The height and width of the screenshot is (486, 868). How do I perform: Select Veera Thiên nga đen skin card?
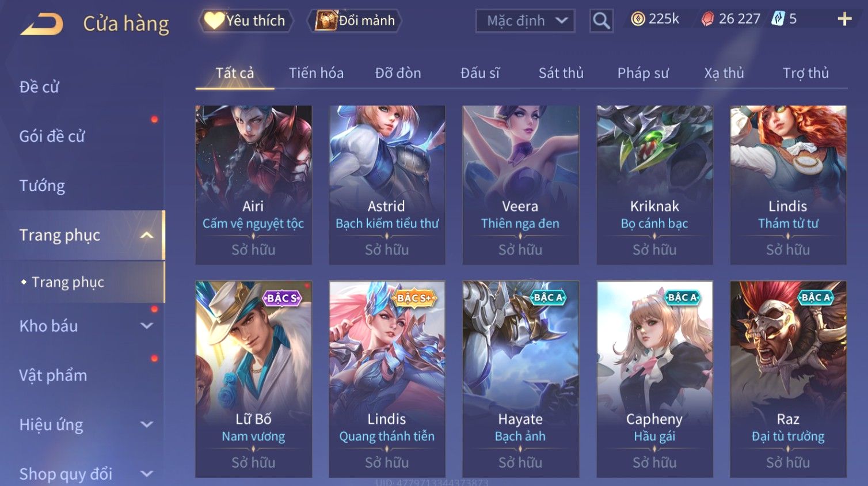point(520,185)
